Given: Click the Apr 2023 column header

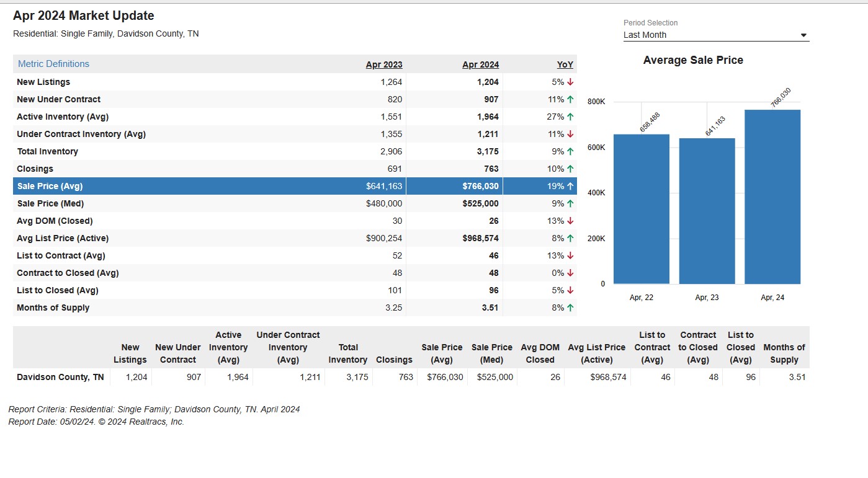Looking at the screenshot, I should click(383, 64).
